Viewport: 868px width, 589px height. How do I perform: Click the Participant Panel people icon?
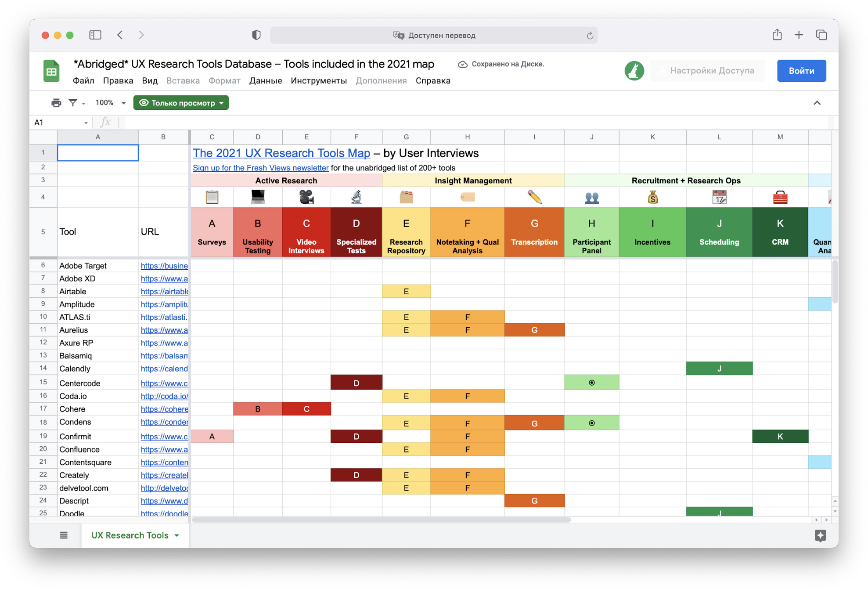click(x=591, y=198)
